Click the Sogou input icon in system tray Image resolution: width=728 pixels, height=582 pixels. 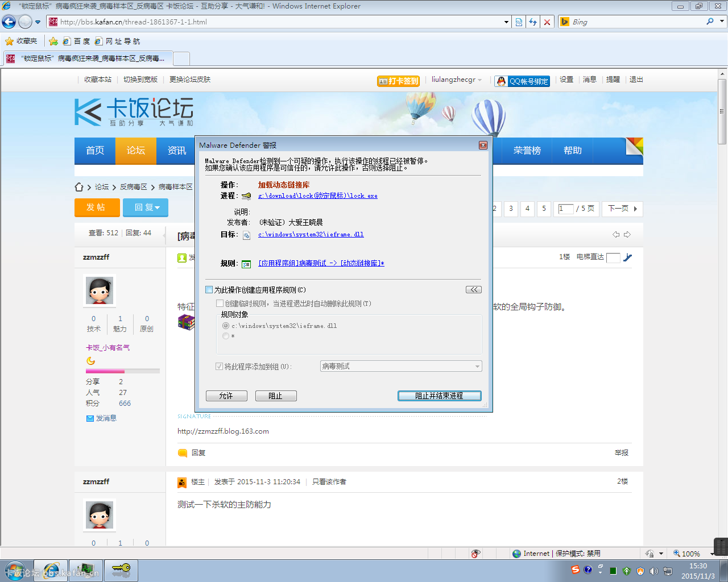(x=575, y=569)
